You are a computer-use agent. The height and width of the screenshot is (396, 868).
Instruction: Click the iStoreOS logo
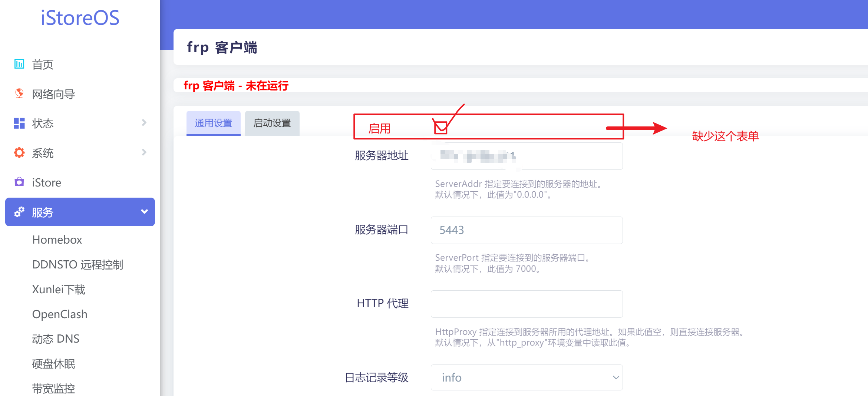80,17
